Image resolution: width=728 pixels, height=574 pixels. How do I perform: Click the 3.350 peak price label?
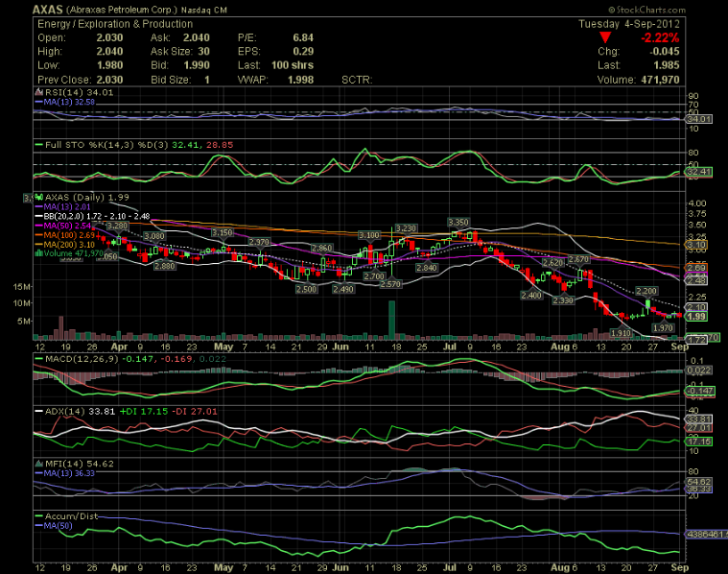point(458,222)
